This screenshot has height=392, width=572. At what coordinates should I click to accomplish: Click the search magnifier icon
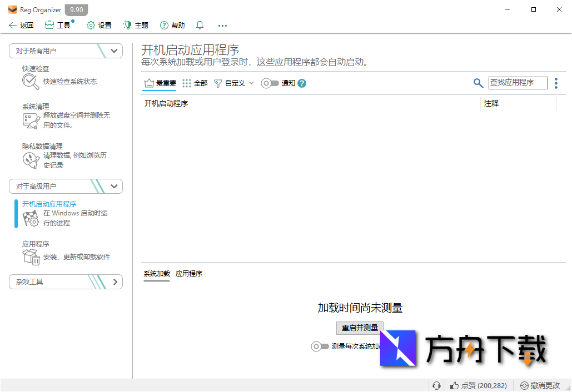478,83
